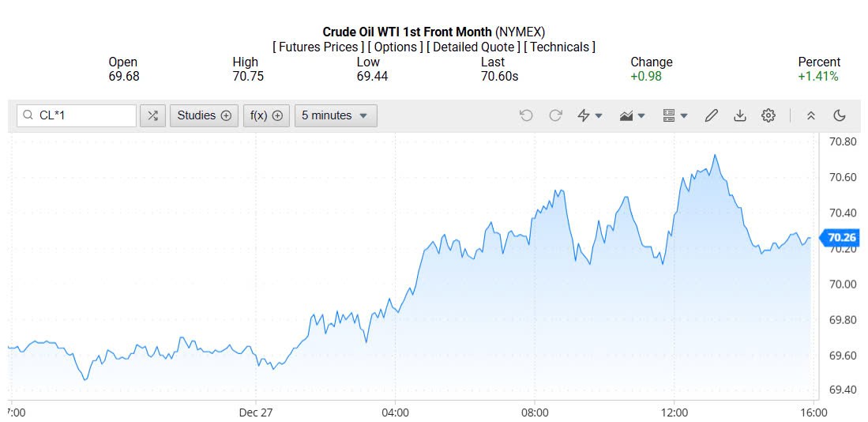
Task: Redo the chart action
Action: click(x=555, y=115)
